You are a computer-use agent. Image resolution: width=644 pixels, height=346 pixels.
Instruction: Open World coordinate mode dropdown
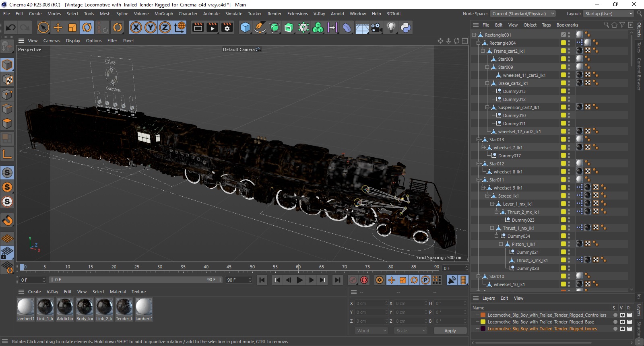372,331
